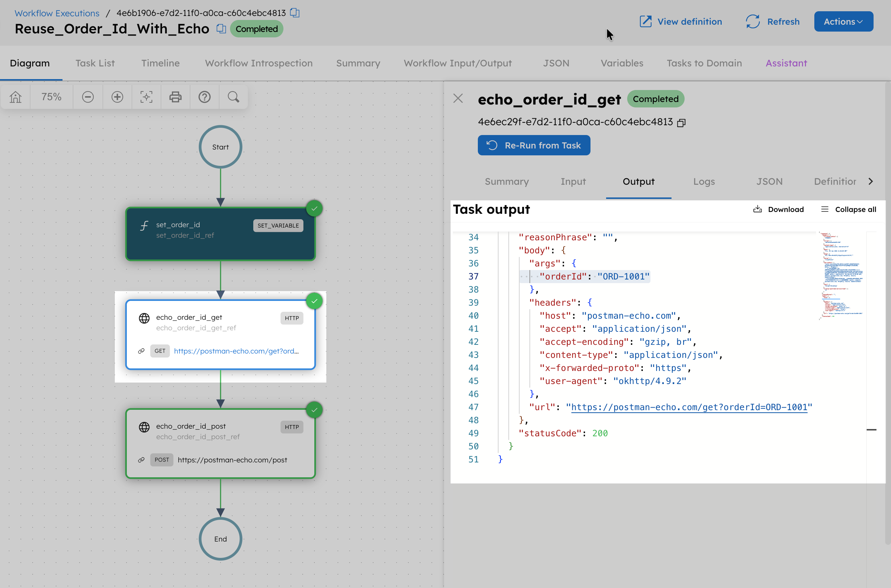Zoom in on the workflow diagram
The image size is (891, 588).
[117, 97]
